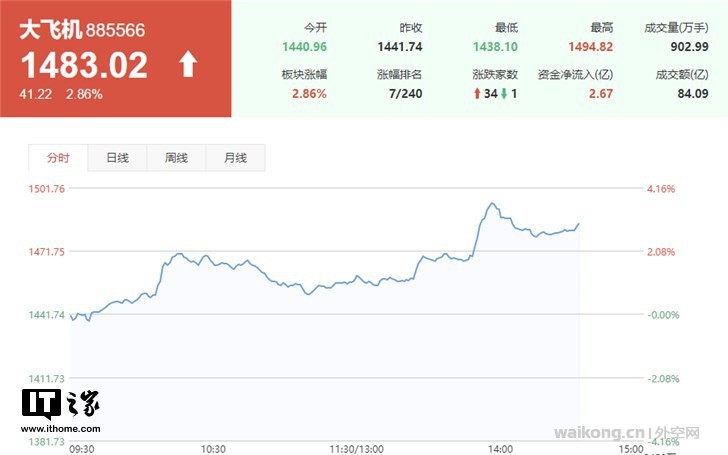Click the red up arrow next to 34
The height and width of the screenshot is (455, 728).
(x=477, y=93)
